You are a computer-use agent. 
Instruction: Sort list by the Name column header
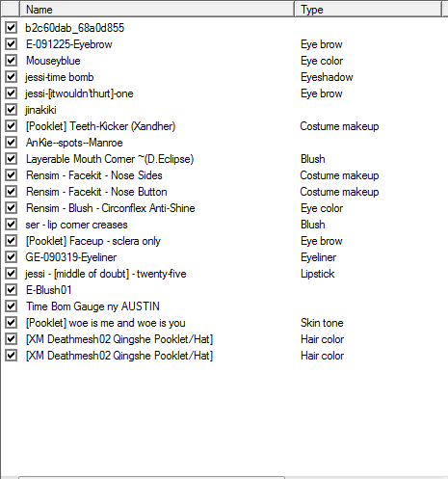(157, 9)
